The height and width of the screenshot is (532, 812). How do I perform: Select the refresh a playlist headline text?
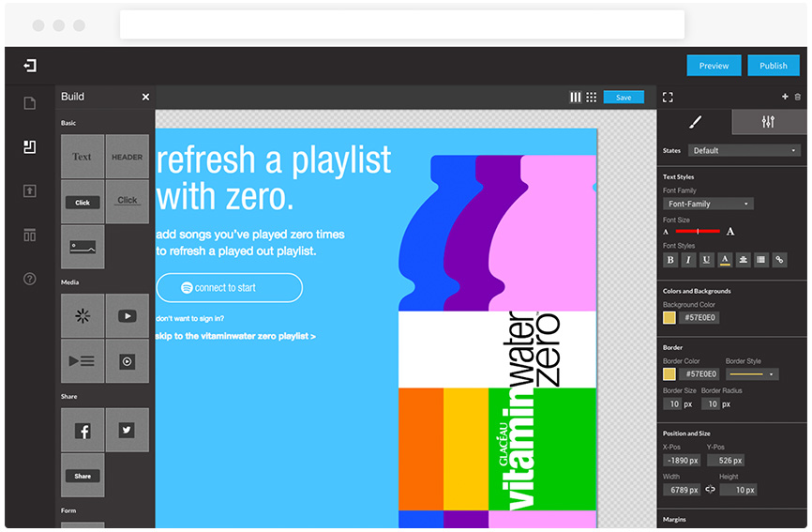click(x=274, y=178)
